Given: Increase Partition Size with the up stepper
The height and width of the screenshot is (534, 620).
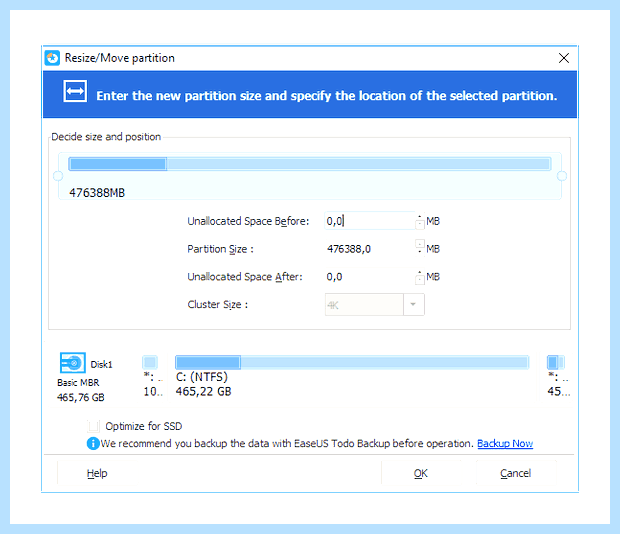Looking at the screenshot, I should pyautogui.click(x=420, y=244).
